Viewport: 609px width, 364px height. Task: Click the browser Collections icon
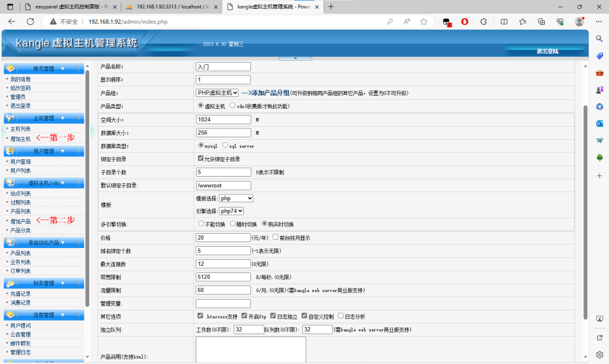pos(541,21)
